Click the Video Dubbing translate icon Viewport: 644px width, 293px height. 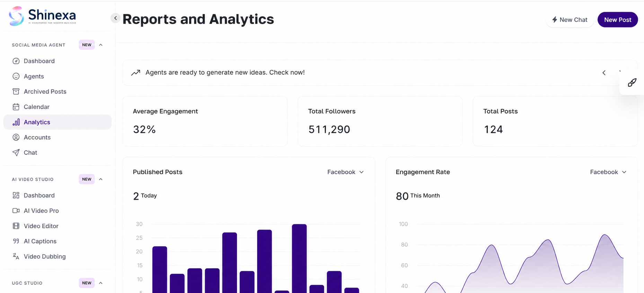(x=16, y=256)
